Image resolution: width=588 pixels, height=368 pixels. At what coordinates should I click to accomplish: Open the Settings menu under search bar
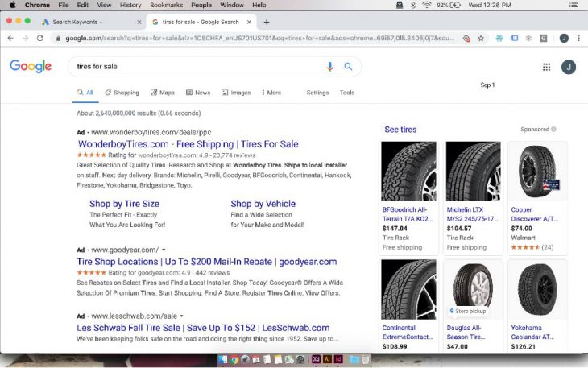coord(317,93)
